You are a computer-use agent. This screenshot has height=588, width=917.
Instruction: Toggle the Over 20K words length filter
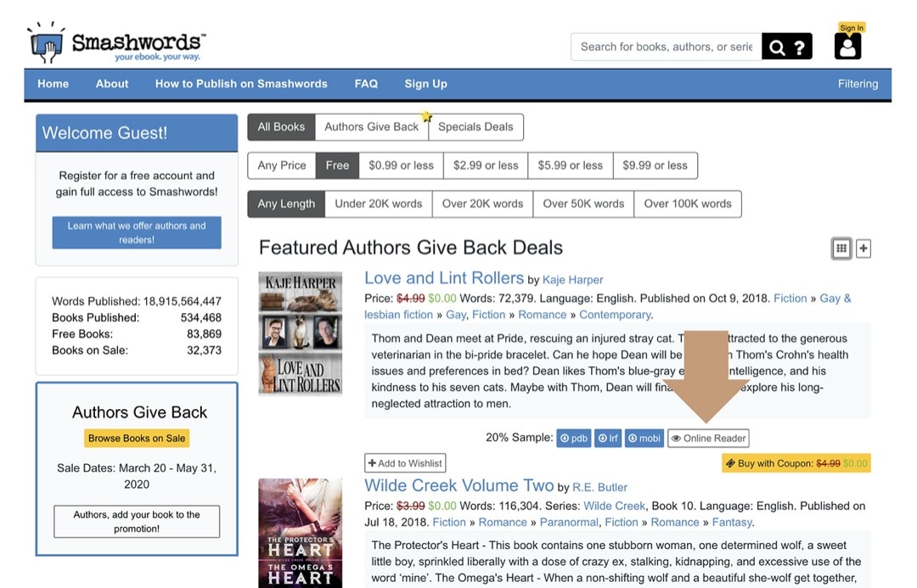point(481,204)
